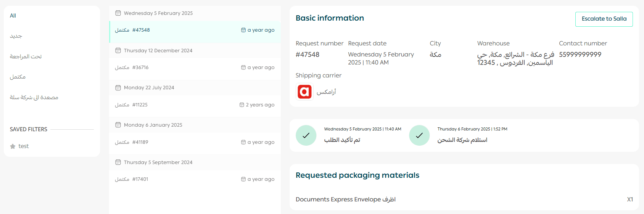The image size is (644, 214).
Task: Click calendar icon beside Thursday 12 December 2024
Action: click(x=118, y=51)
